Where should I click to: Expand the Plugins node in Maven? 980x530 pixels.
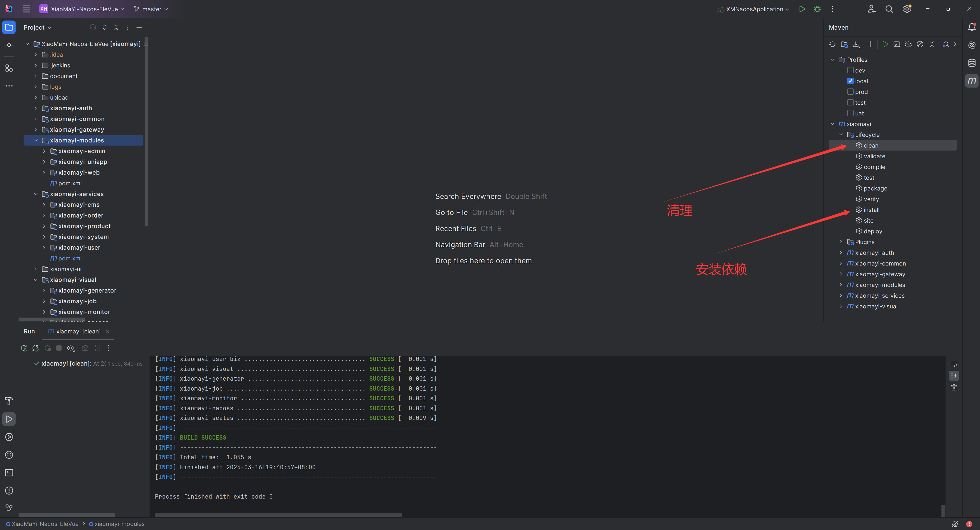[x=841, y=242]
